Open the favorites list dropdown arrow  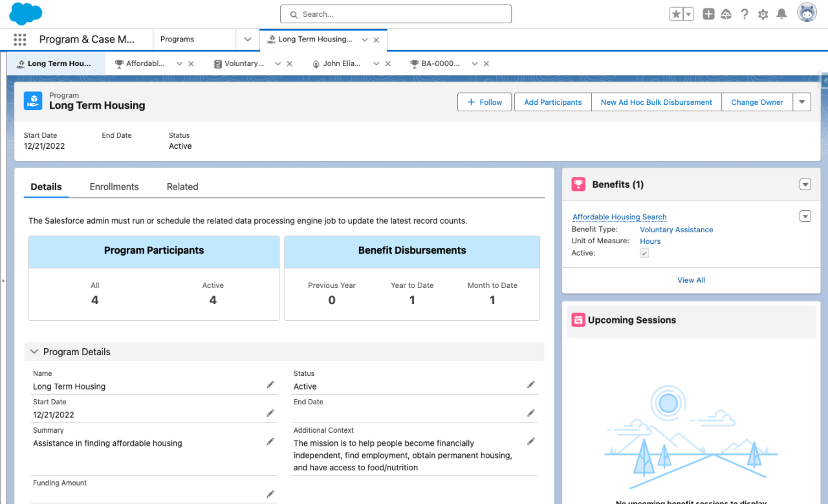[x=688, y=14]
